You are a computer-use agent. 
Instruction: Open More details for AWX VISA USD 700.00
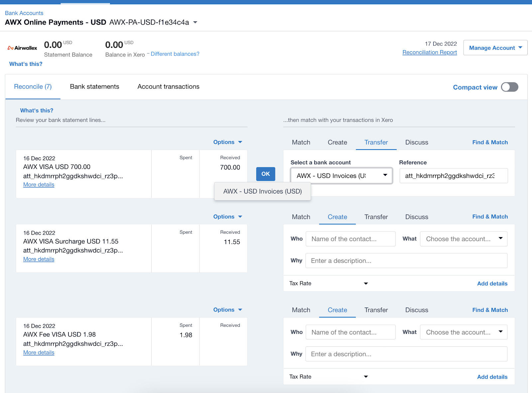coord(39,185)
